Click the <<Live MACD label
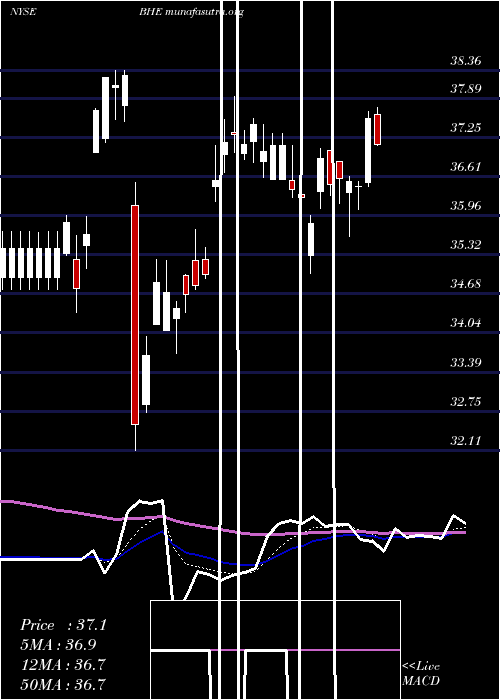The image size is (500, 700). point(421,674)
